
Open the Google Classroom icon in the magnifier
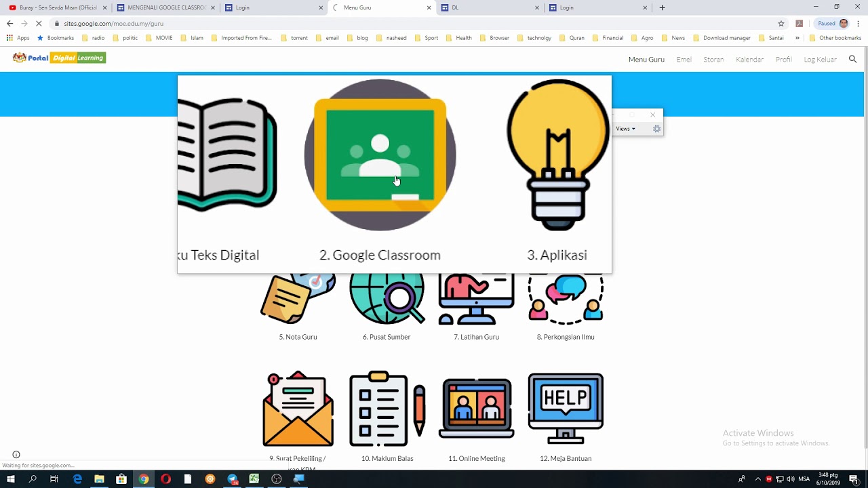point(380,155)
